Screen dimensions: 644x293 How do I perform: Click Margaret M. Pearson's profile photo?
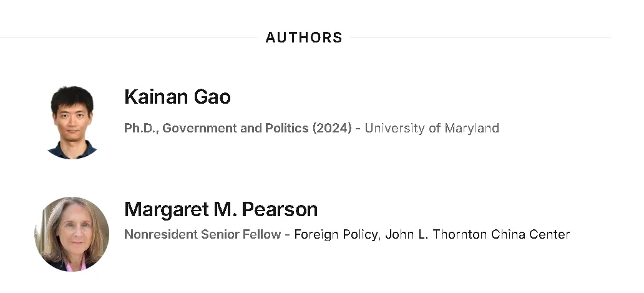pyautogui.click(x=72, y=234)
